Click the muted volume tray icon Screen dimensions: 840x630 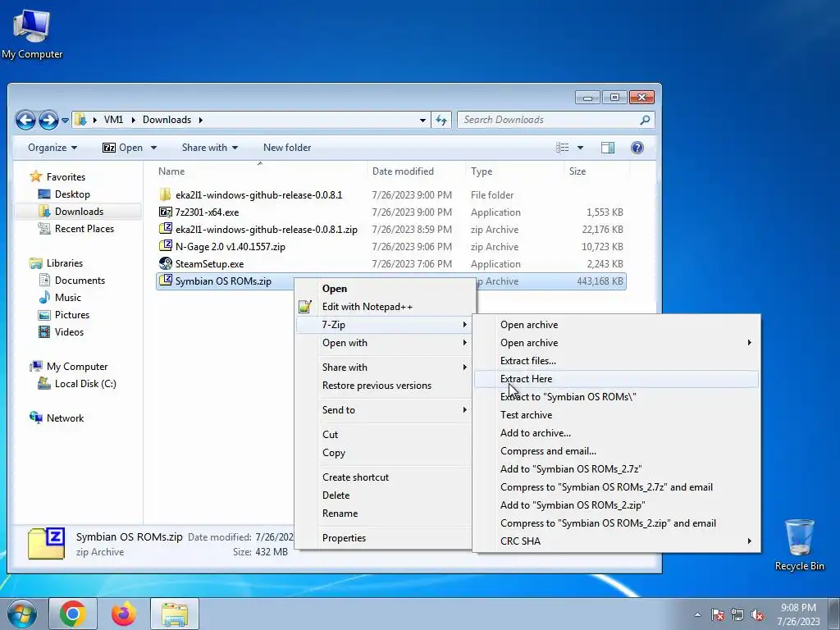[757, 615]
